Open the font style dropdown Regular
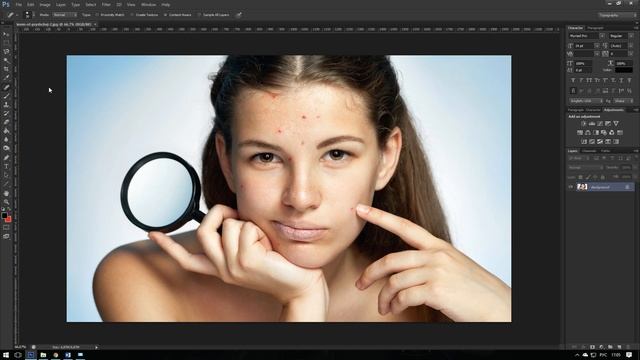 (x=621, y=36)
